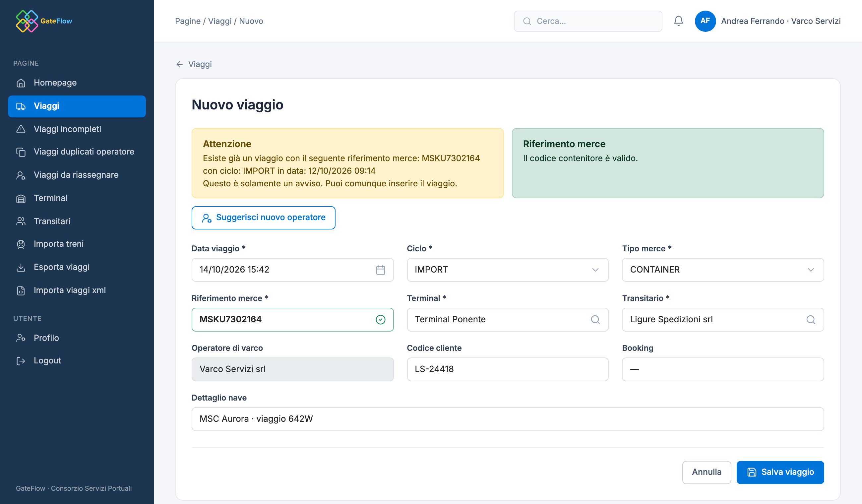The image size is (862, 504).
Task: Click the AF user avatar
Action: click(x=705, y=21)
